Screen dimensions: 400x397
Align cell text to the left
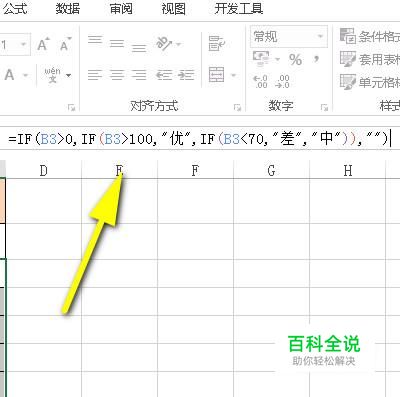[95, 75]
